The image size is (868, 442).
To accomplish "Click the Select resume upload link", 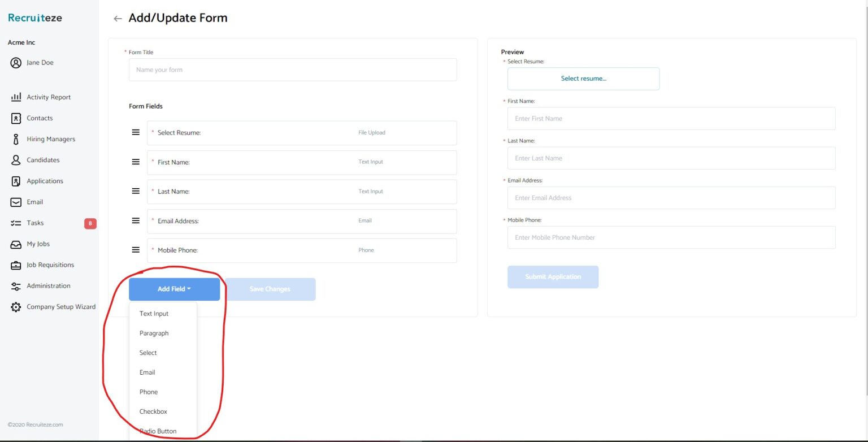I will point(583,79).
